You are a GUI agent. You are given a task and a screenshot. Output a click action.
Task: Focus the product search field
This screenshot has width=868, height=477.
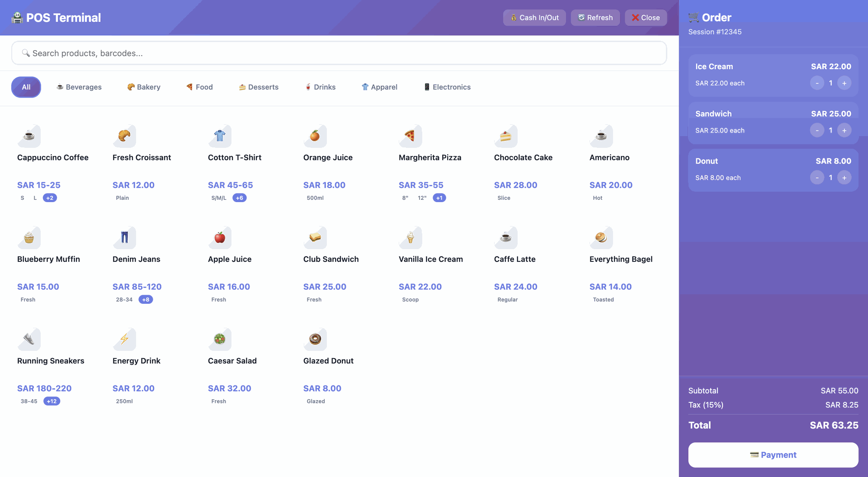(x=339, y=53)
